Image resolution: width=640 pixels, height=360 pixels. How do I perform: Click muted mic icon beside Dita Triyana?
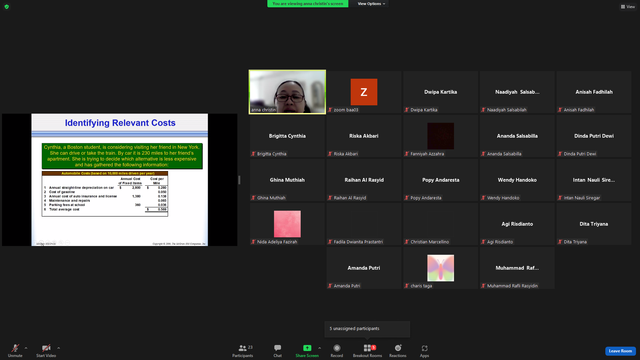click(560, 242)
